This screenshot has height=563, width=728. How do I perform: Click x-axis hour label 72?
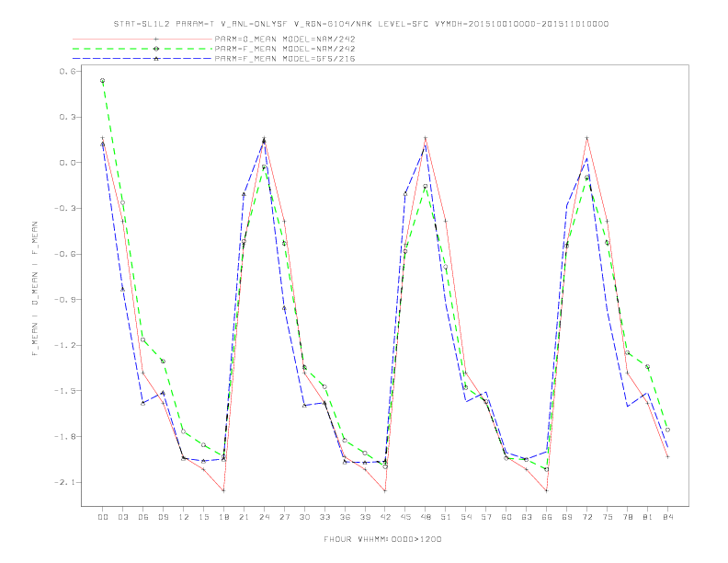pyautogui.click(x=587, y=517)
